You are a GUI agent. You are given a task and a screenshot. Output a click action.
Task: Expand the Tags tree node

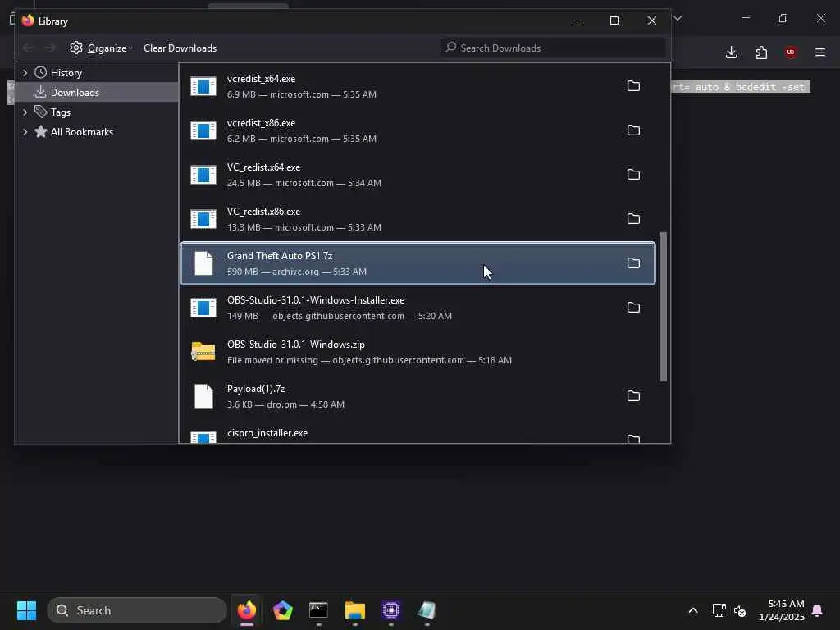point(25,112)
